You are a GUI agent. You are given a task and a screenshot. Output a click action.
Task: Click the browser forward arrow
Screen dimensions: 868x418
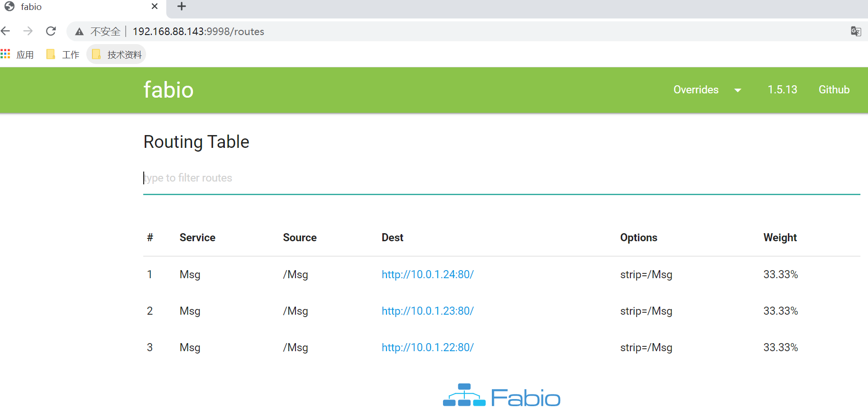pos(28,31)
